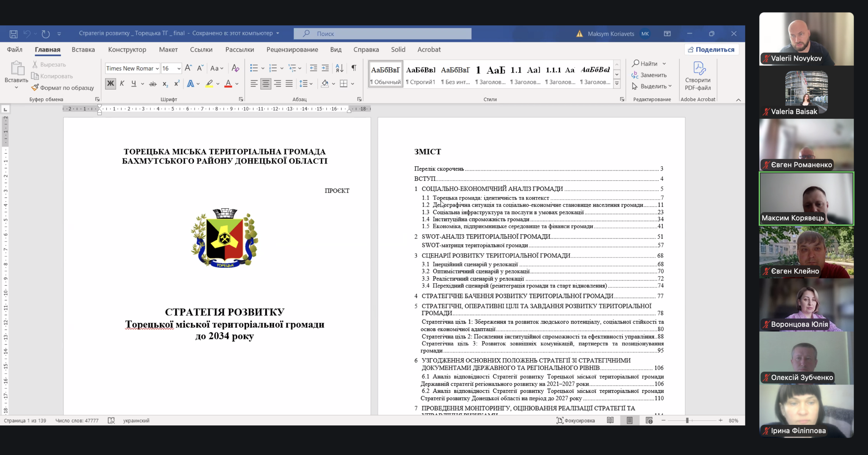Screen dimensions: 868x455
Task: Increase font size with the grow font icon
Action: coord(189,68)
